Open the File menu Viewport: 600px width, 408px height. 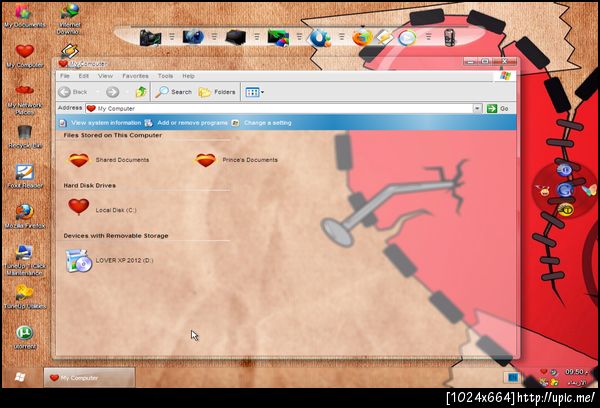65,76
